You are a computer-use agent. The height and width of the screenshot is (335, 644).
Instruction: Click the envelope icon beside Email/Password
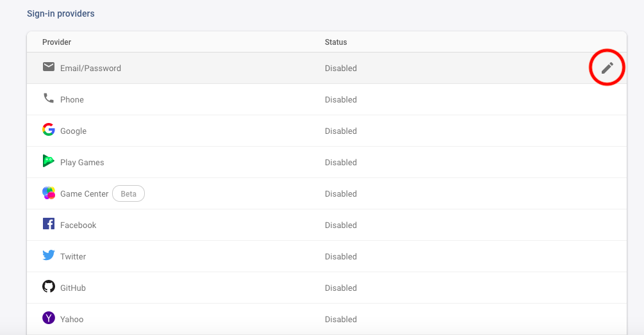point(49,67)
